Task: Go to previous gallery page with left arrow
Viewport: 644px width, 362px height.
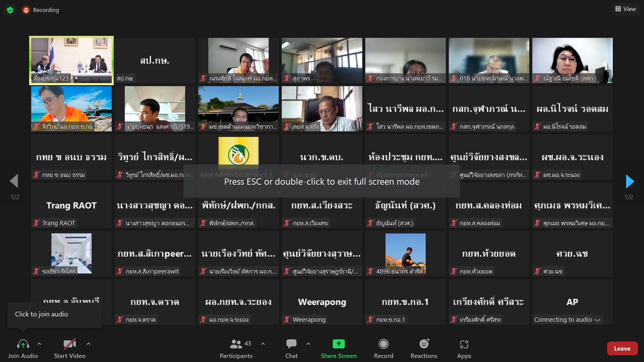Action: coord(14,181)
